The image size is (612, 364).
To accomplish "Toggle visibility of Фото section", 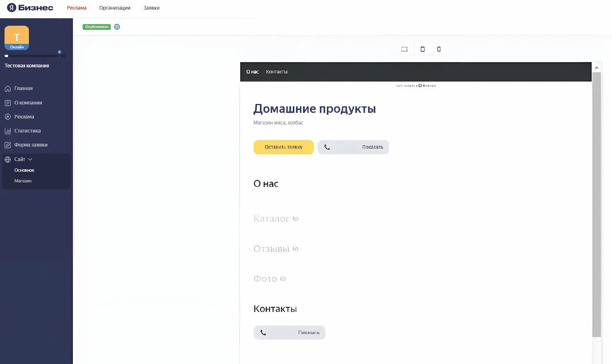I will point(283,279).
